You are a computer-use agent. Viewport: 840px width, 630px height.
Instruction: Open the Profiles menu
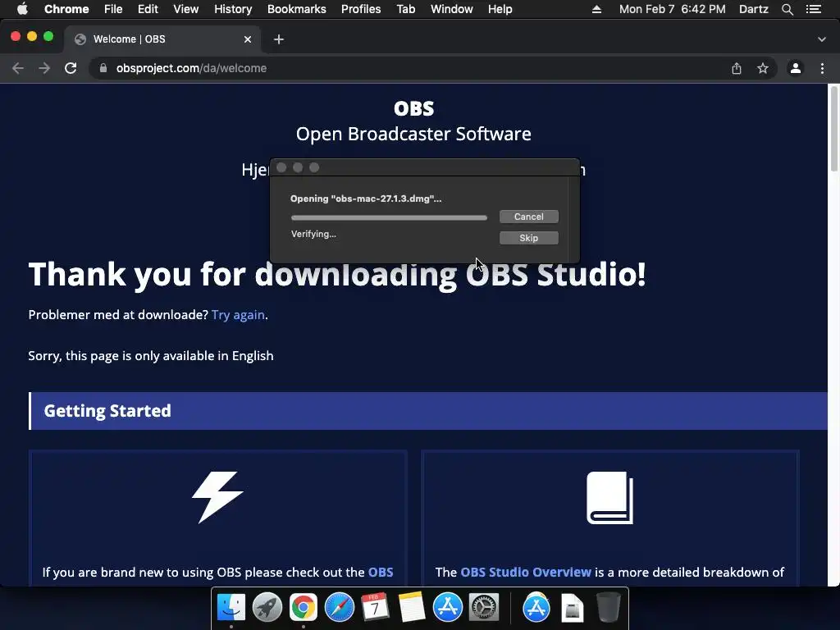click(x=361, y=9)
